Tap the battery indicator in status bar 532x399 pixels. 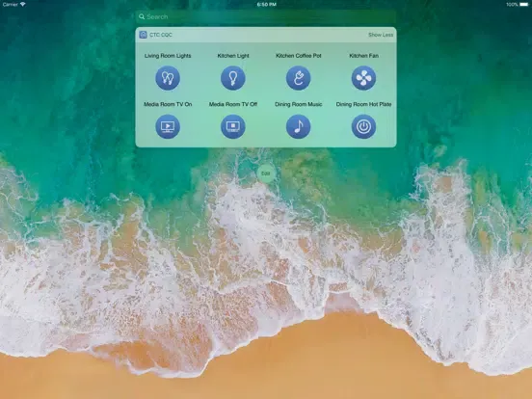pyautogui.click(x=523, y=5)
